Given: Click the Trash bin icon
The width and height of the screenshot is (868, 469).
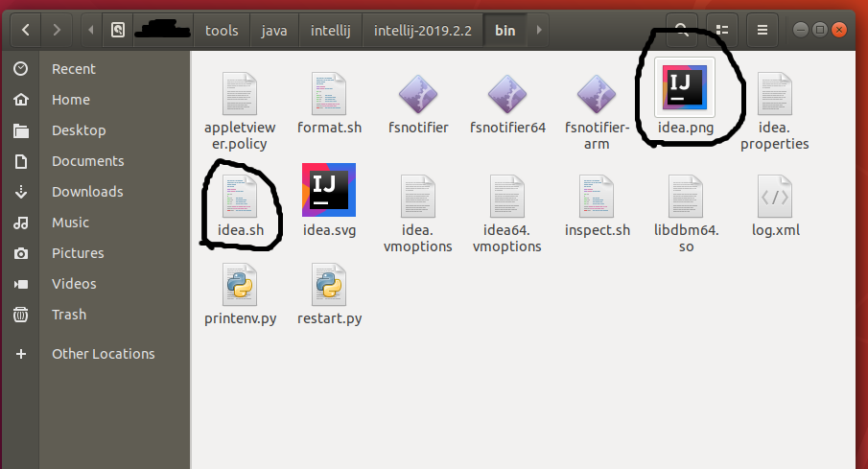Looking at the screenshot, I should coord(20,315).
